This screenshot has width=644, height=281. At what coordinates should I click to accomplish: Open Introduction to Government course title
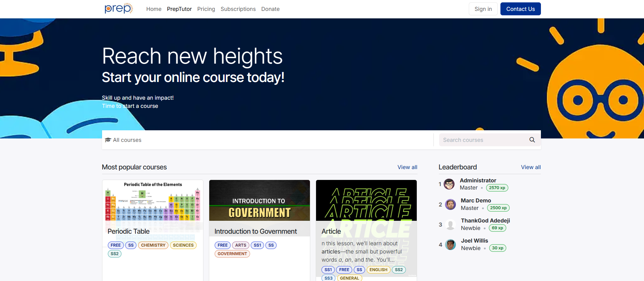tap(255, 231)
